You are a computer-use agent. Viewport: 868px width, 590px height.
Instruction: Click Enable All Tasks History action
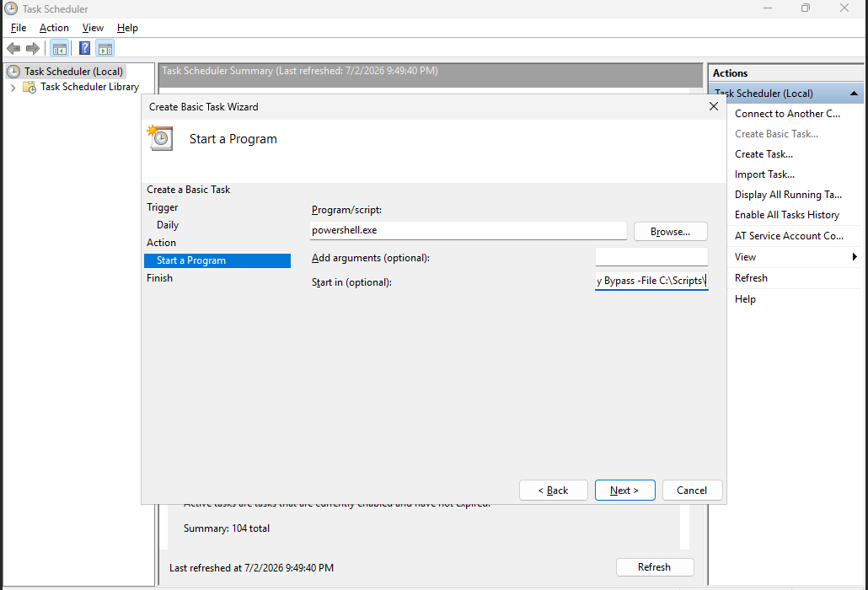click(786, 215)
